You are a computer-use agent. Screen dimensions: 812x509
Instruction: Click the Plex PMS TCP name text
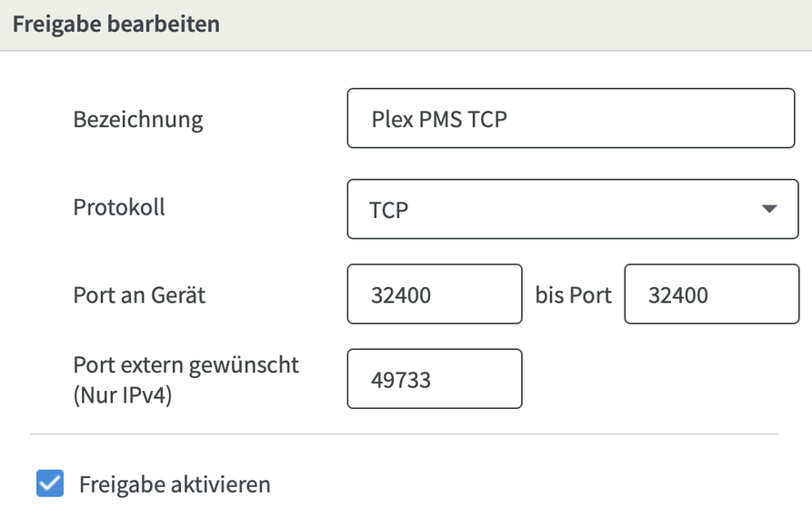[439, 119]
